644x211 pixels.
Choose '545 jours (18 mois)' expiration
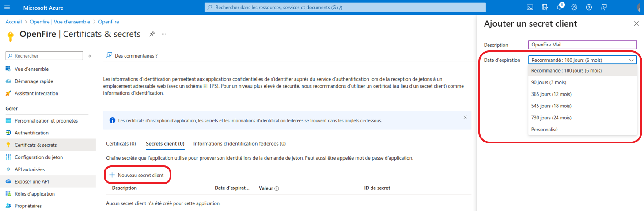[583, 106]
